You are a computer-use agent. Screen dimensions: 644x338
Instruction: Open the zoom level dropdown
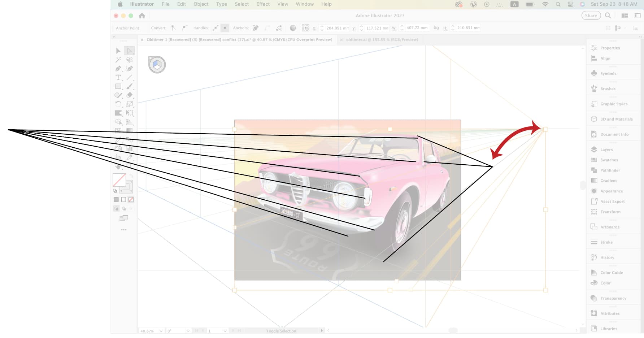[161, 331]
